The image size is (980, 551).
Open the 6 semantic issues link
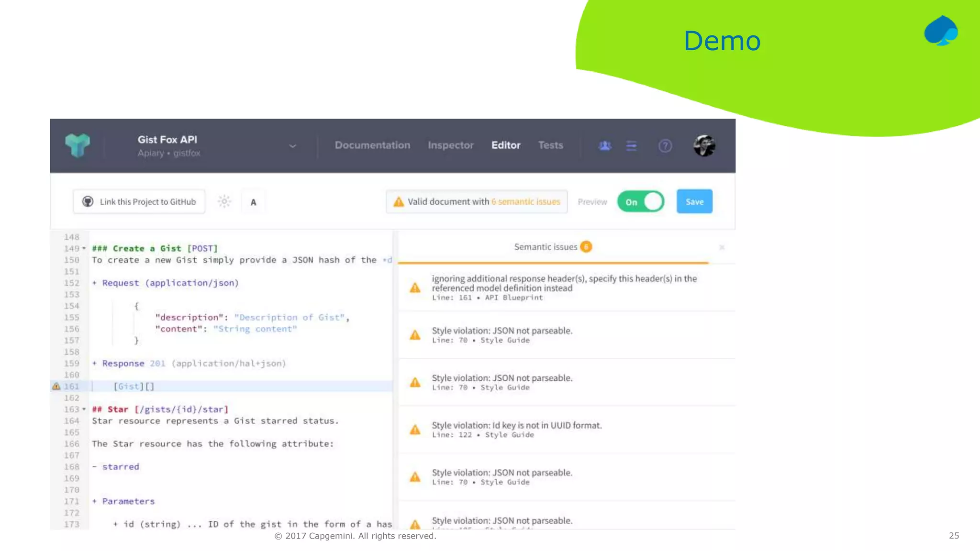525,201
